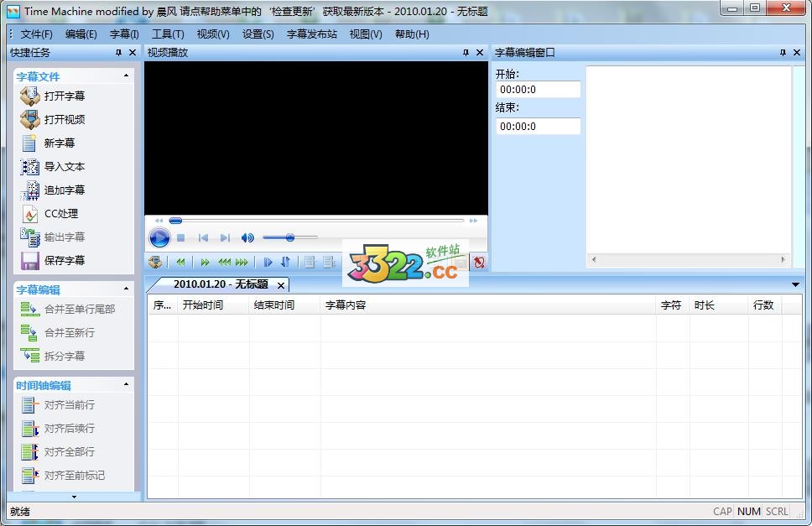Close the 视频播放 panel
This screenshot has height=526, width=812.
[x=480, y=52]
